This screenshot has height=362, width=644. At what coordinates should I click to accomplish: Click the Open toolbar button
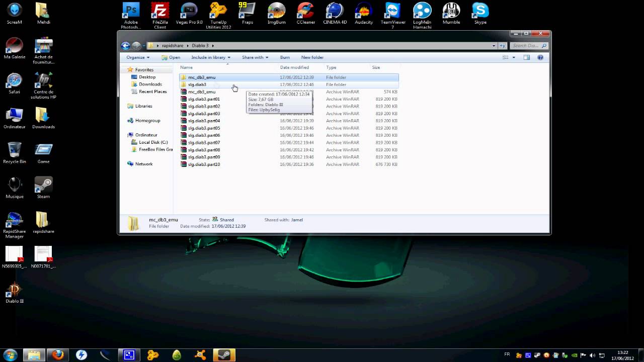coord(171,57)
